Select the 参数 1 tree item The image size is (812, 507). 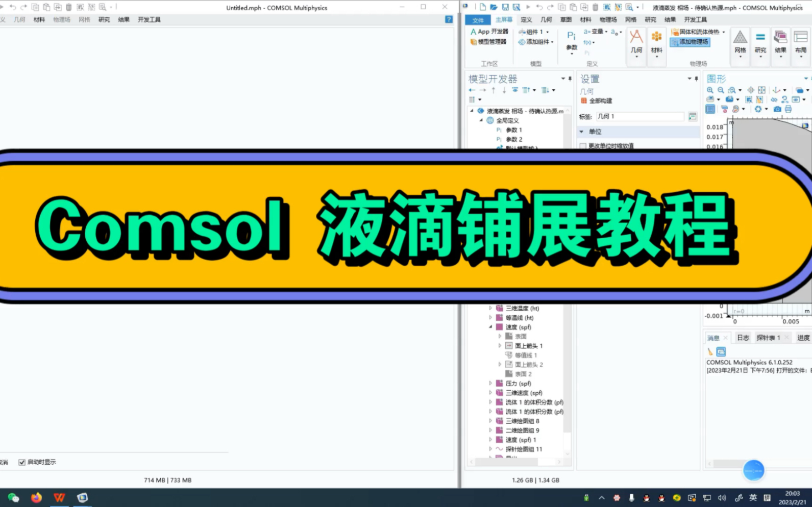(x=513, y=130)
